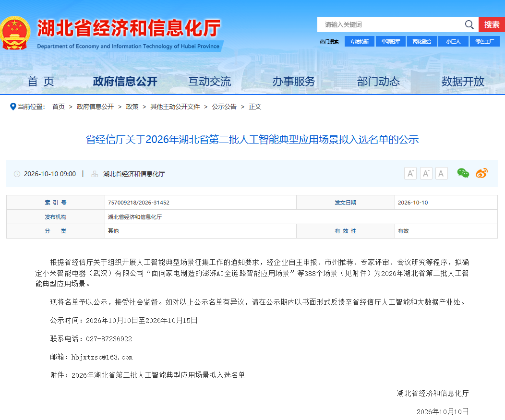Click the magnifier search icon
Viewport: 505px width, 420px height.
coord(469,24)
